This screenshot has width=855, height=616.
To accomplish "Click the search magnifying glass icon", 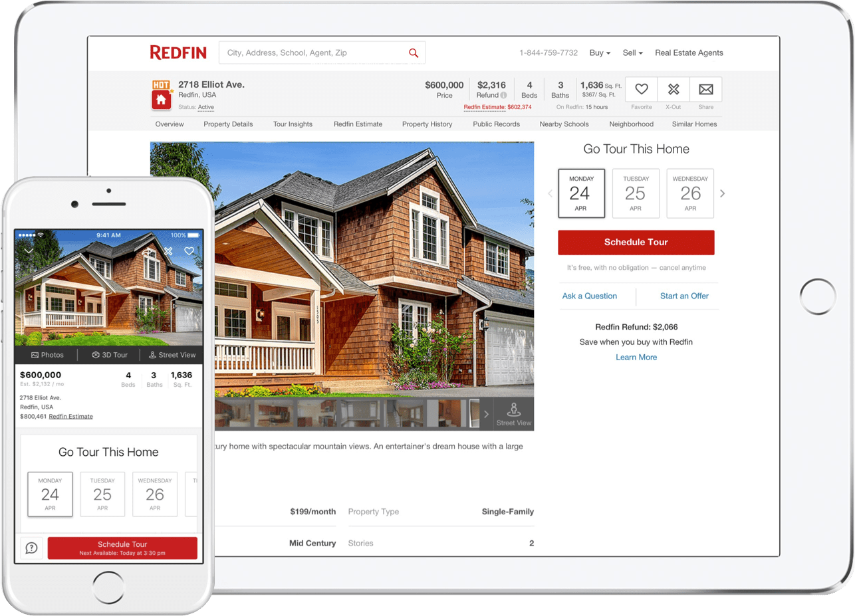I will (x=413, y=52).
